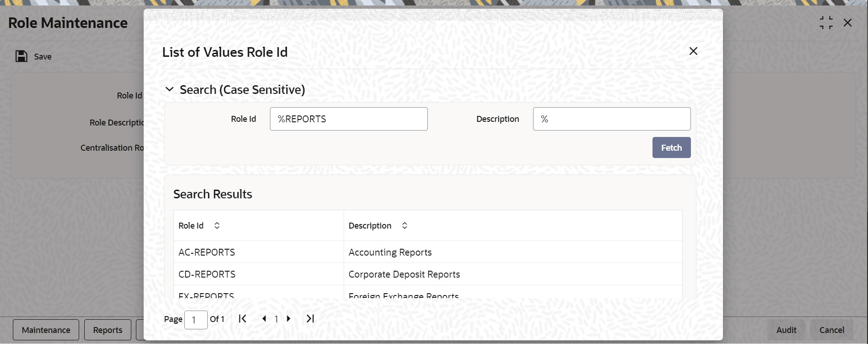Viewport: 868px width, 344px height.
Task: Go to next page of results
Action: [x=289, y=319]
